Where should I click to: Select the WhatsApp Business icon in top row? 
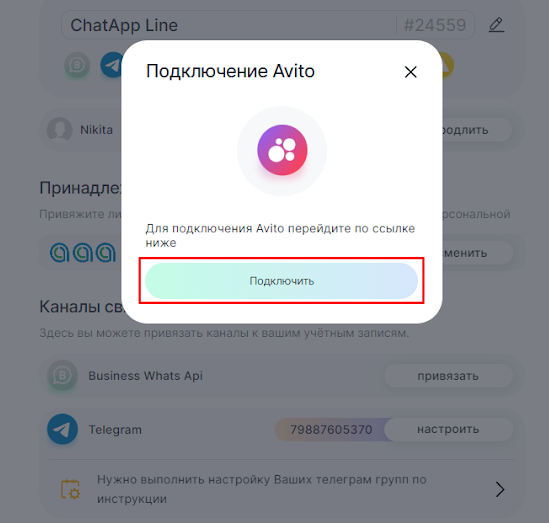(77, 65)
